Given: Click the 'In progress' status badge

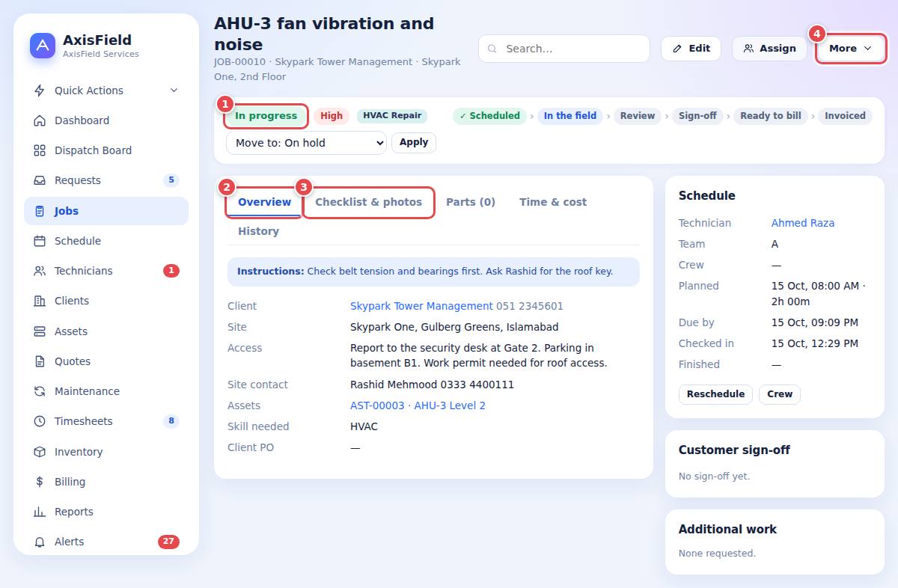Looking at the screenshot, I should tap(266, 116).
